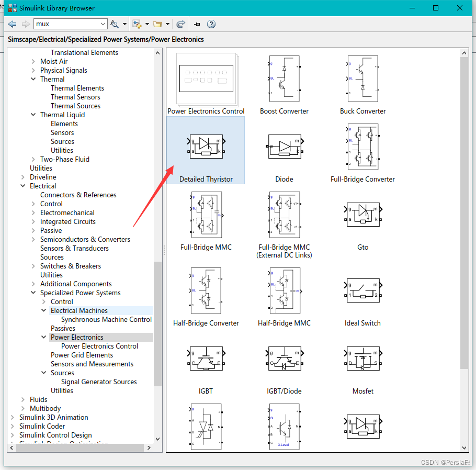Collapse the Electrical tree node
476x470 pixels.
(23, 186)
